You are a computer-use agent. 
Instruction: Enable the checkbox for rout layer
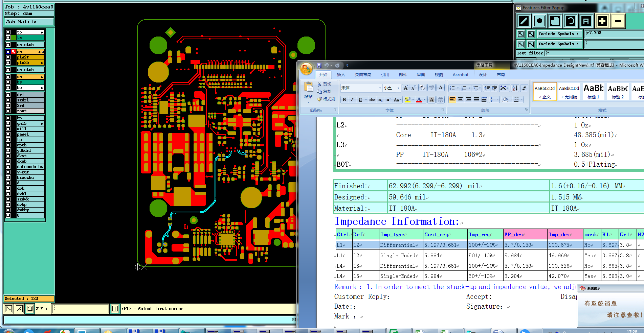coord(8,111)
